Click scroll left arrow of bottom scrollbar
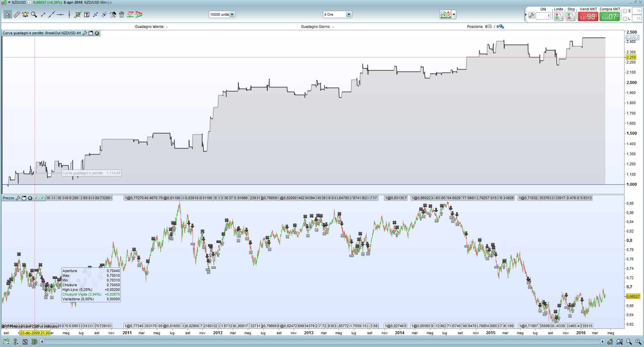The width and height of the screenshot is (644, 347). pyautogui.click(x=42, y=342)
